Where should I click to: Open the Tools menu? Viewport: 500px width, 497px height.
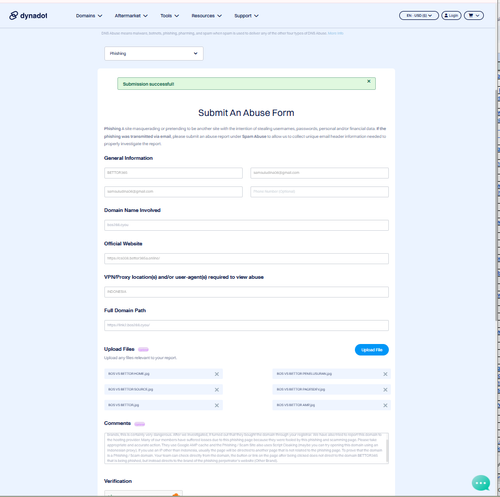tap(169, 16)
